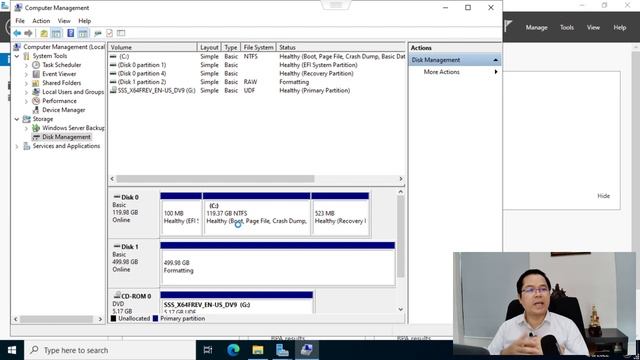The width and height of the screenshot is (640, 360).
Task: Click the blue Help question-mark toolbar icon
Action: click(x=70, y=33)
